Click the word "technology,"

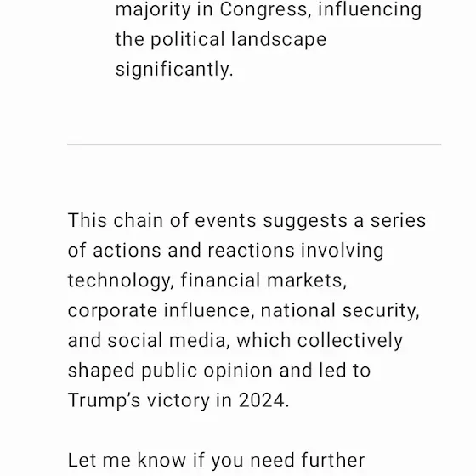point(121,280)
